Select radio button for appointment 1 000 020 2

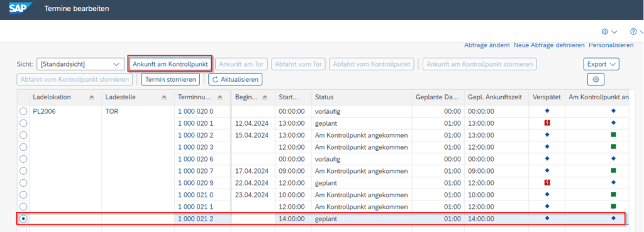[23, 135]
